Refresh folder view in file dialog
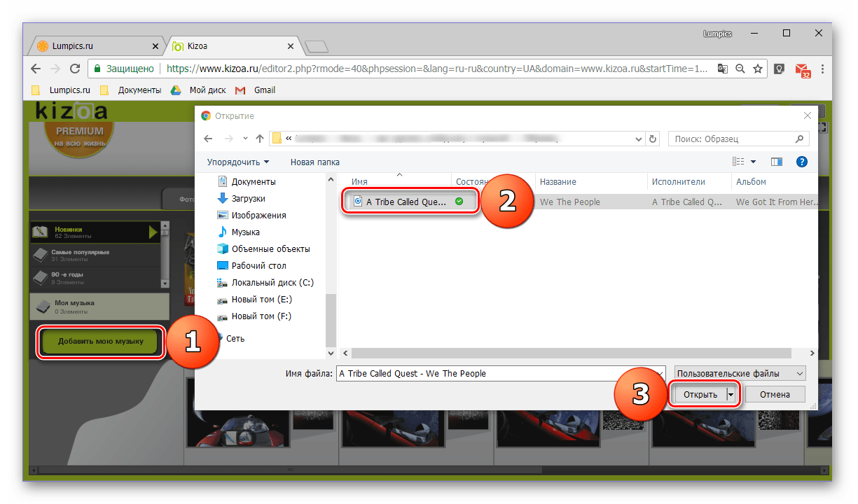Viewport: 858px width, 504px height. click(653, 139)
